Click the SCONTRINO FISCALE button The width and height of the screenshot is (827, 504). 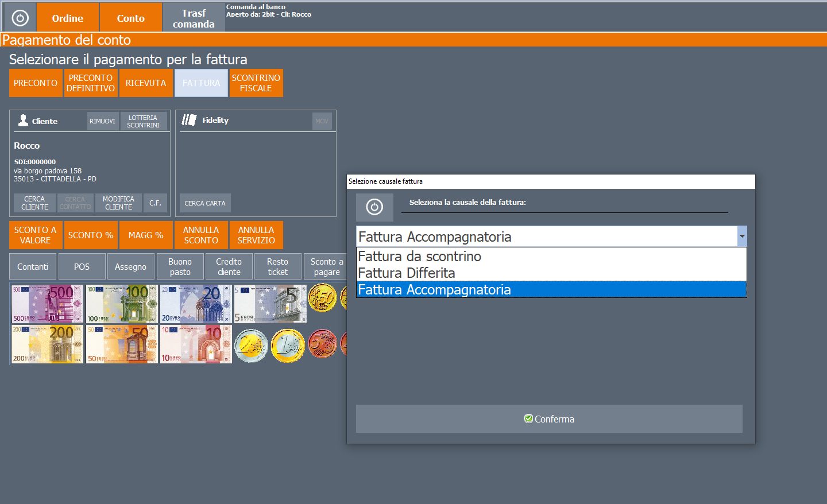[x=256, y=83]
